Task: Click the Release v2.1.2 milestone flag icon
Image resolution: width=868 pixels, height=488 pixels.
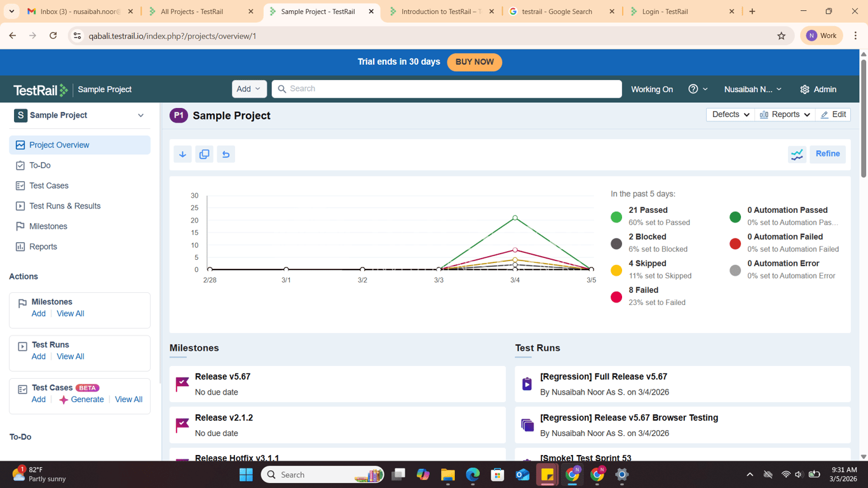Action: pyautogui.click(x=182, y=425)
